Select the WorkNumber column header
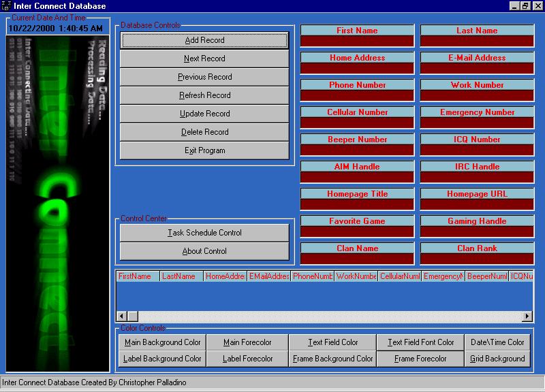 [x=356, y=276]
